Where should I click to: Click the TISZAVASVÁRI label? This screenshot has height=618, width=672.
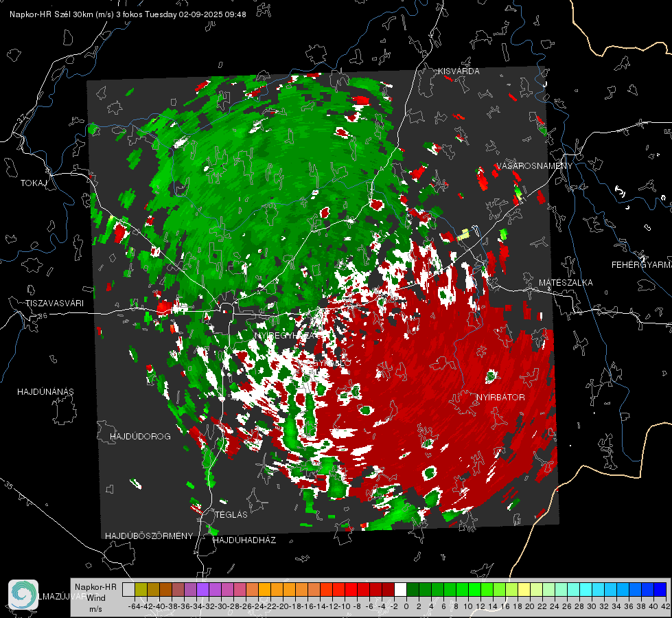click(54, 304)
